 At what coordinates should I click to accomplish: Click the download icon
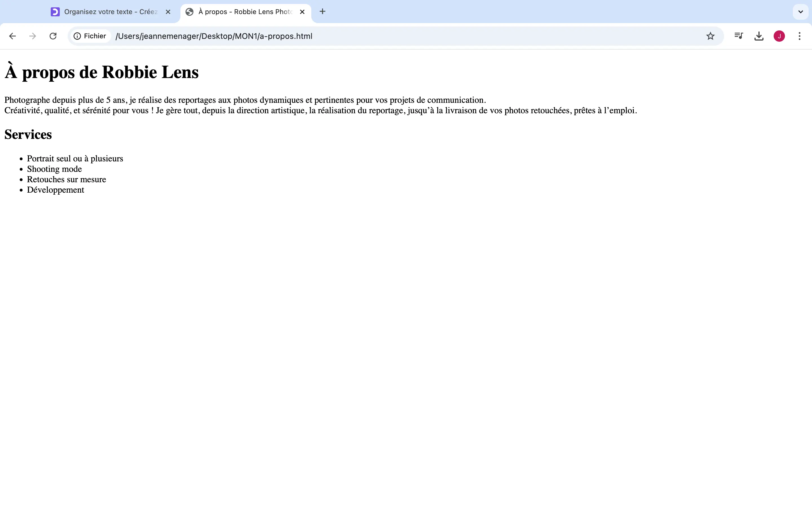coord(758,36)
